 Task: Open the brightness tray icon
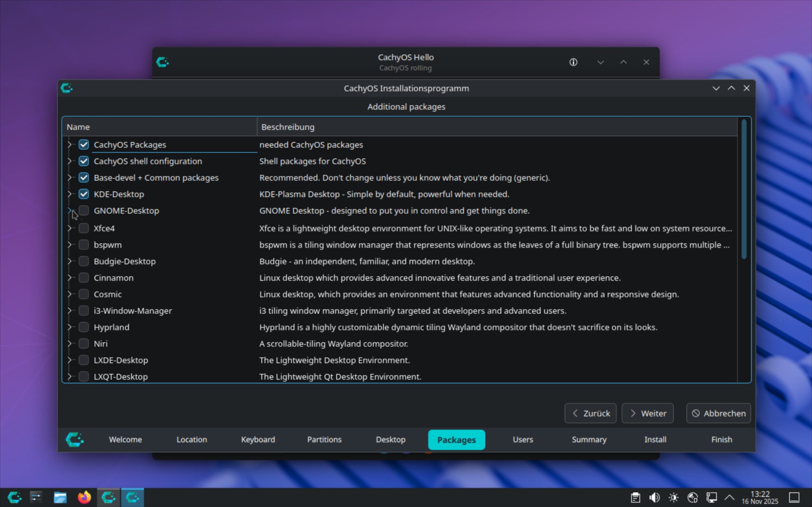(673, 497)
